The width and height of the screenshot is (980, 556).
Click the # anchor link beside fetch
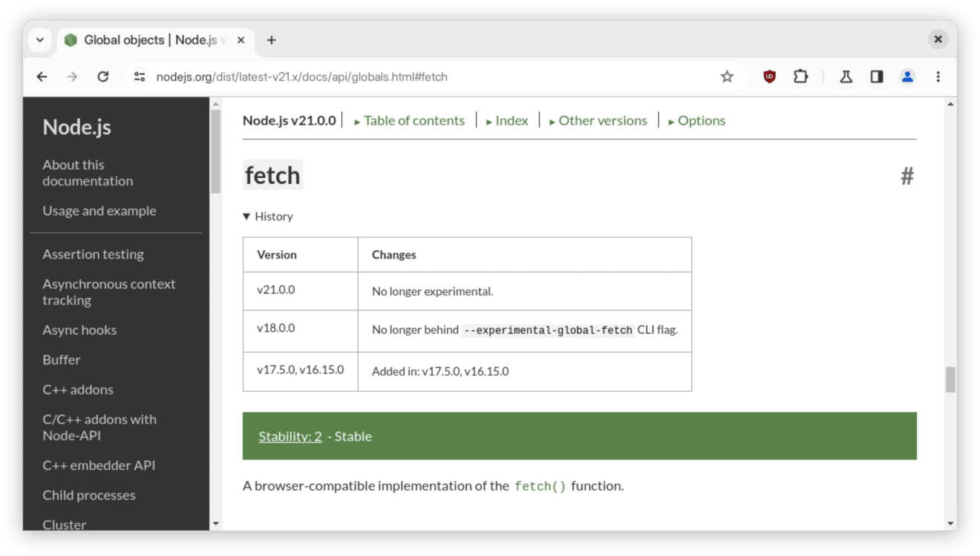tap(906, 176)
